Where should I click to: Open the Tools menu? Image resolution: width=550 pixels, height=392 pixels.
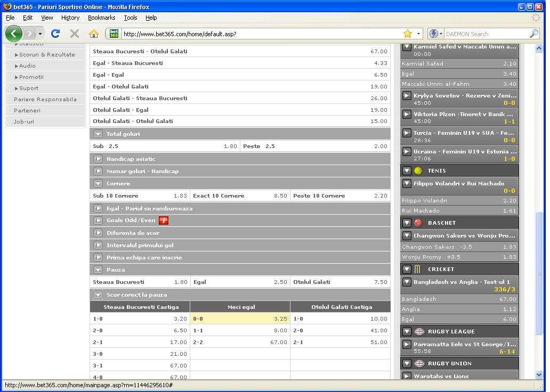(131, 18)
